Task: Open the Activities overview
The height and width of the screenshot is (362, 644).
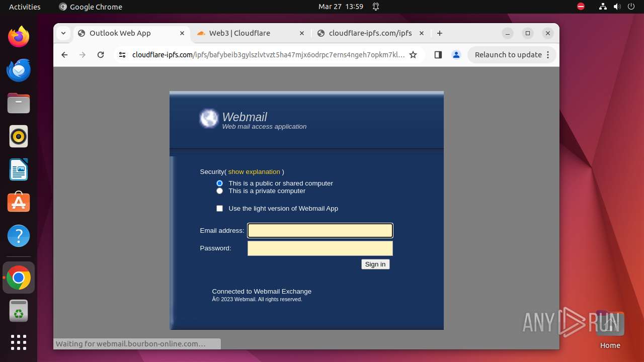Action: pyautogui.click(x=25, y=7)
